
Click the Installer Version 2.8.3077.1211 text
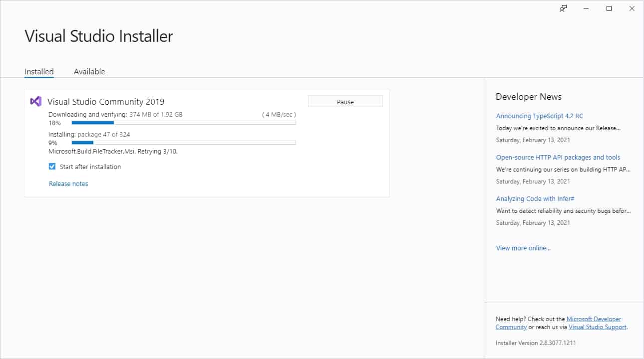coord(536,343)
